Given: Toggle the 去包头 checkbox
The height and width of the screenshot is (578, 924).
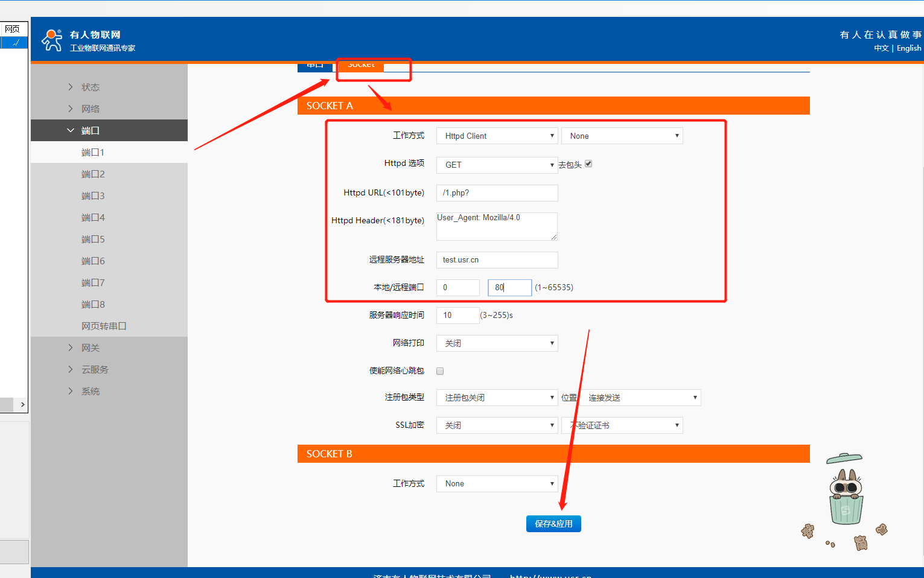Looking at the screenshot, I should (x=588, y=164).
